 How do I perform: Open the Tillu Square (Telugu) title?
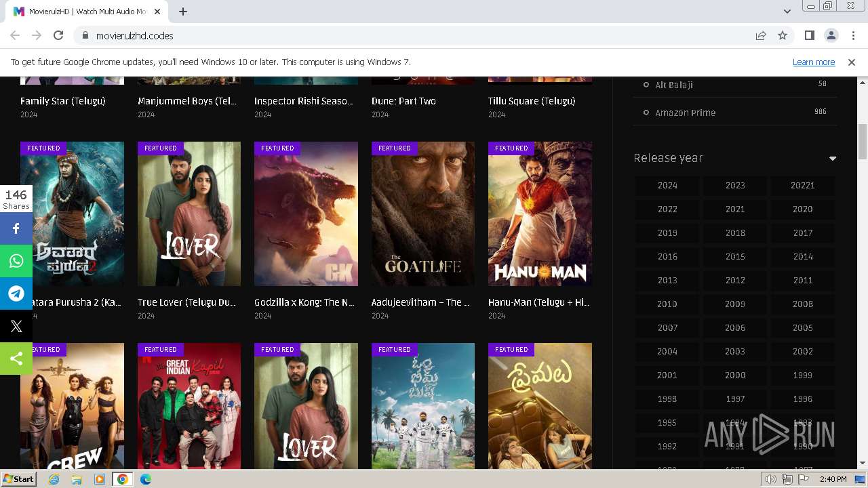tap(532, 101)
